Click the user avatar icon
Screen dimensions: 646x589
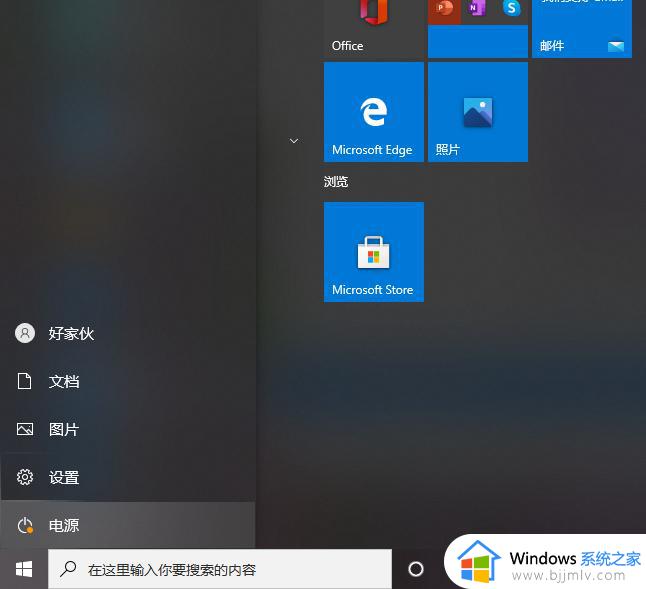tap(25, 333)
